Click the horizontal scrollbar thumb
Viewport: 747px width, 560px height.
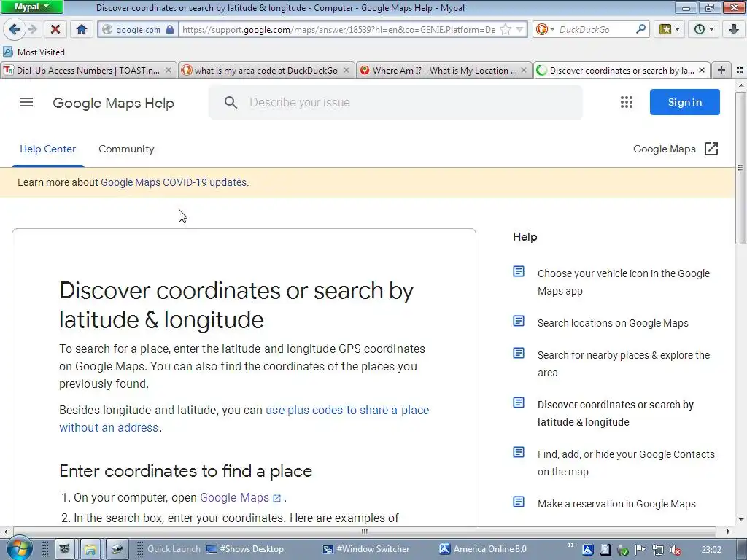[x=365, y=532]
